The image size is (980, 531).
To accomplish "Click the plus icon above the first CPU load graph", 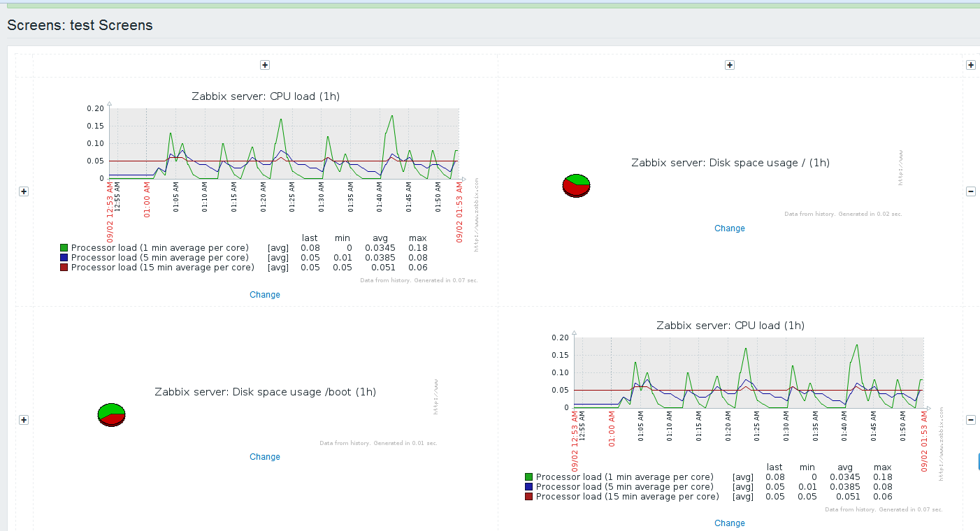I will pyautogui.click(x=265, y=65).
